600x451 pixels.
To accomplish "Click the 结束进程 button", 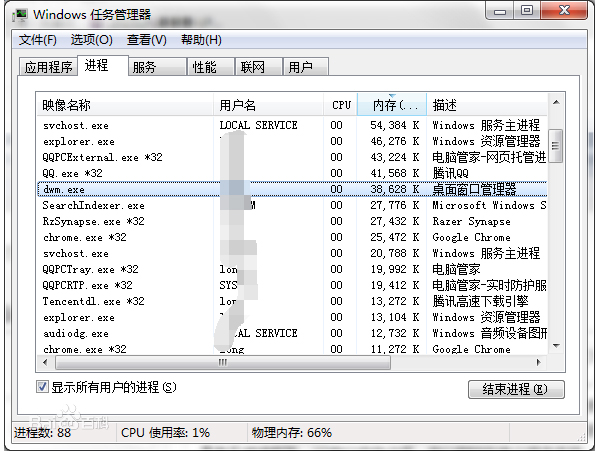I will point(515,389).
